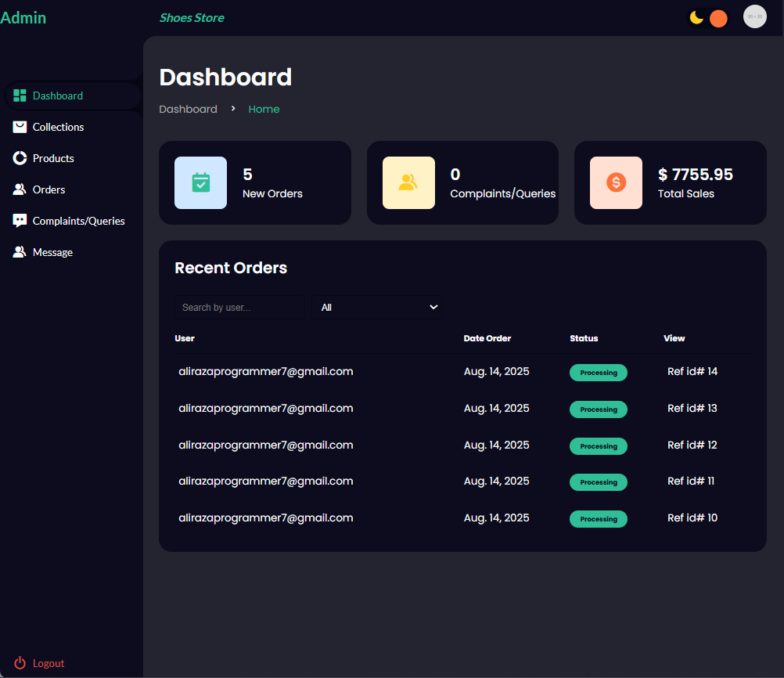Go to Complaints/Queries sidebar menu item
784x678 pixels.
[78, 221]
